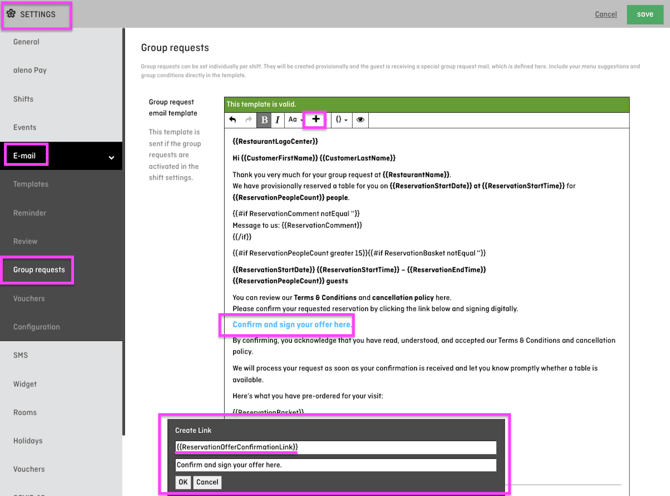The image size is (670, 496).
Task: Go to aleno Pay settings
Action: pos(30,71)
